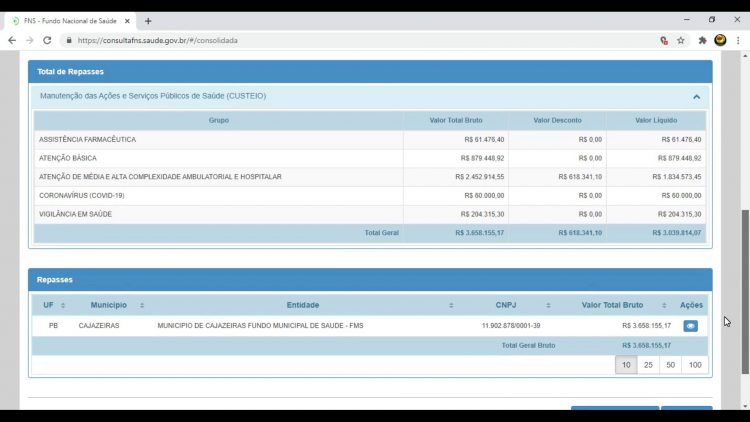
Task: Select the FNS - Fundo Nacional de Saúde tab
Action: 70,20
